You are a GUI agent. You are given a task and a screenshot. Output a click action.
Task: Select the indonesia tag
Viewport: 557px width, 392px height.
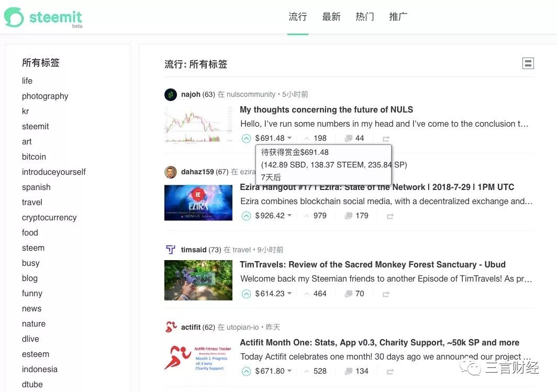[x=39, y=369]
